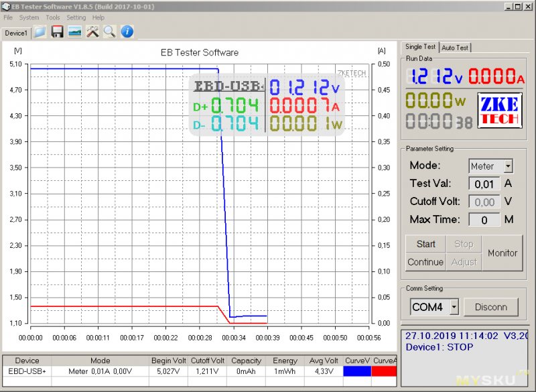Save data with the floppy disk icon
Viewport: 536px width, 392px height.
click(x=57, y=31)
